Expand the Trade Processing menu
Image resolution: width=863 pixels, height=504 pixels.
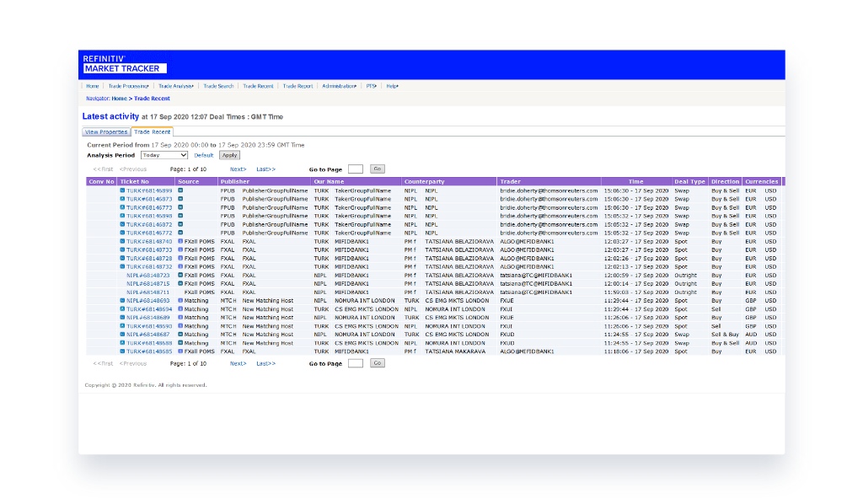(128, 86)
